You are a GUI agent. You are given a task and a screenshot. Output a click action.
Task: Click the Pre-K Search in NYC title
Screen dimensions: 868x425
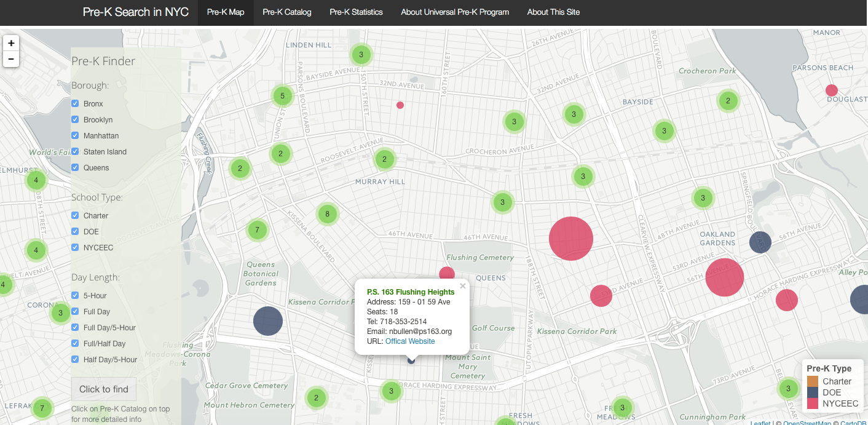coord(136,12)
